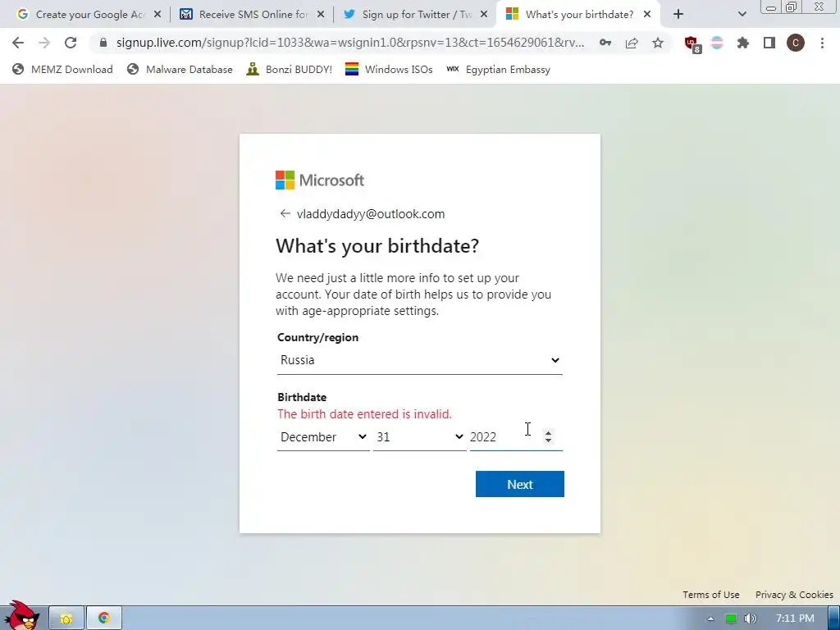Open the birth day dropdown showing 31

coord(419,437)
